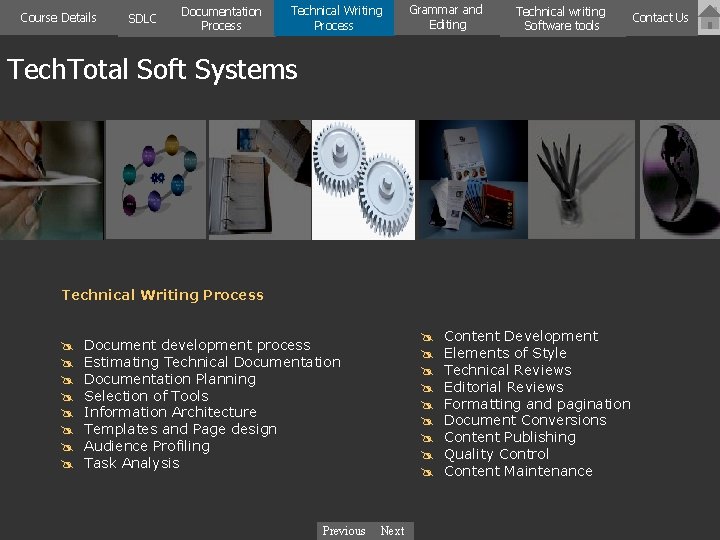
Task: Click the text 'Selection of Tools'
Action: point(146,396)
